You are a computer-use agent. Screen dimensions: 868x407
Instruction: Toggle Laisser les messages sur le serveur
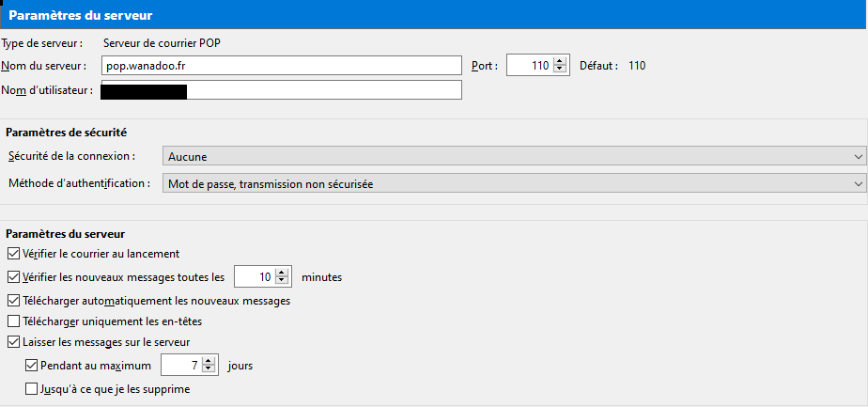tap(13, 341)
